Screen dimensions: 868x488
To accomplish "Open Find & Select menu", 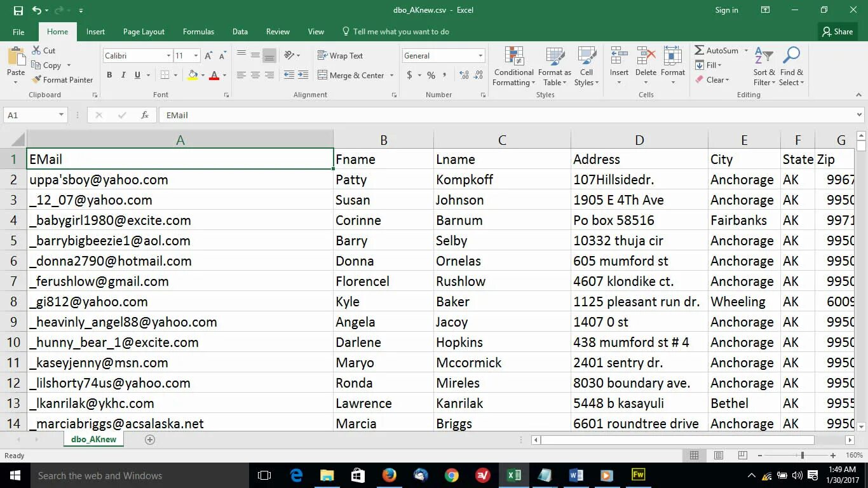I will click(792, 66).
